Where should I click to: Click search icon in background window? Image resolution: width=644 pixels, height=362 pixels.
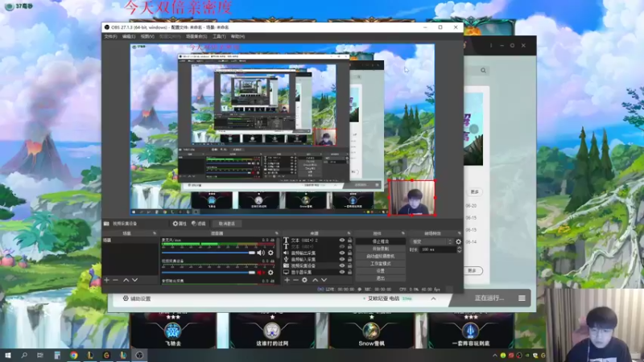(x=484, y=71)
